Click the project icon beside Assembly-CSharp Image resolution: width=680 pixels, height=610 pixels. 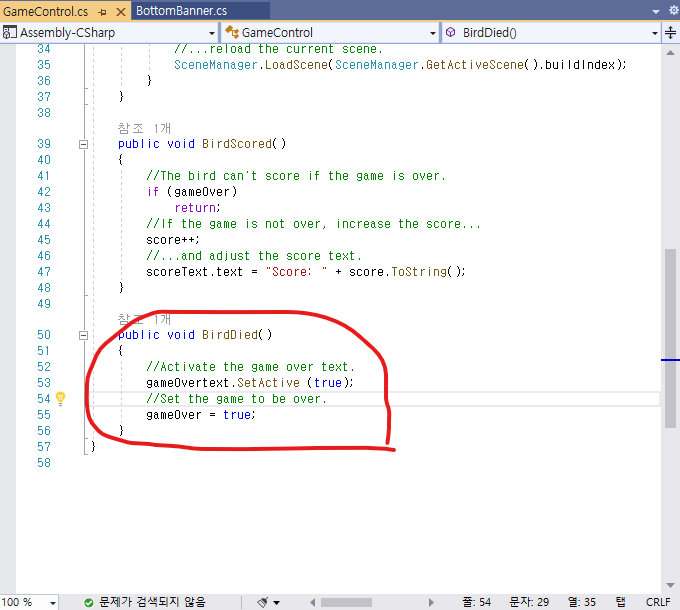pyautogui.click(x=10, y=33)
